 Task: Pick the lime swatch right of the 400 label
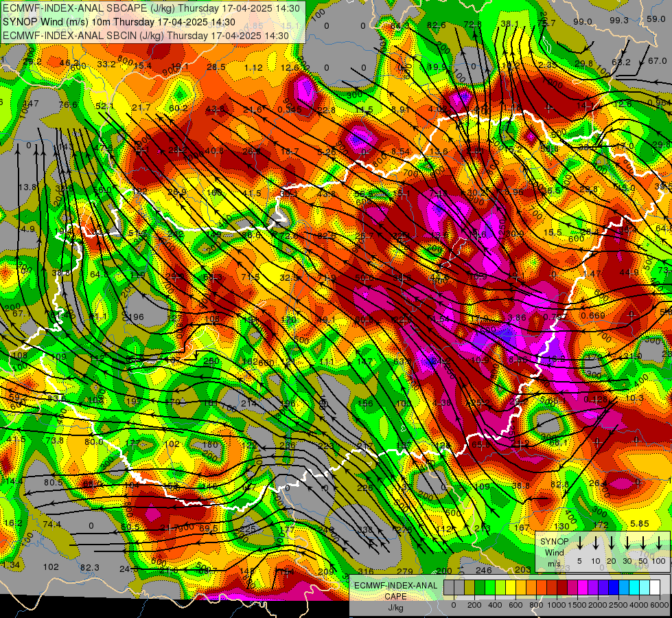(x=500, y=588)
